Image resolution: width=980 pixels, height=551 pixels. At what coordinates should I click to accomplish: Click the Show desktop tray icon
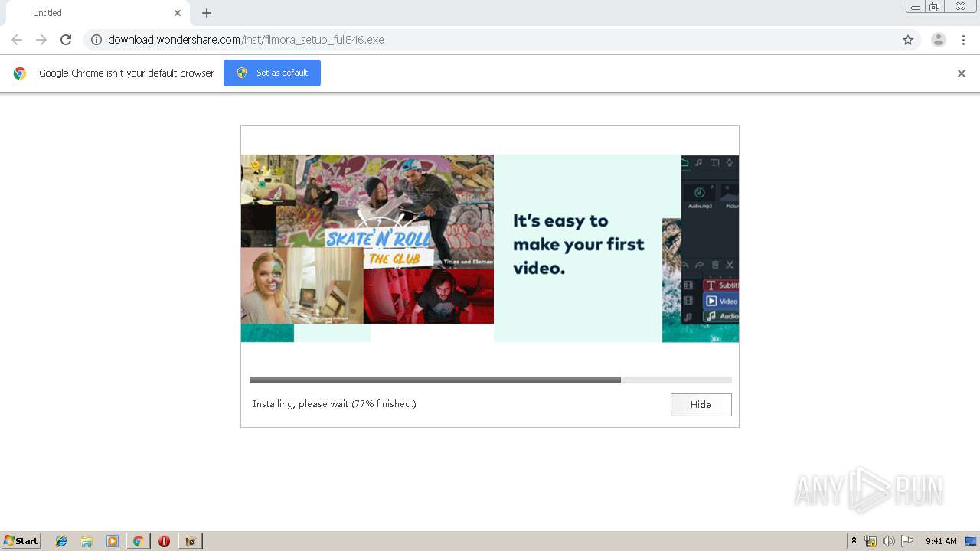pos(971,541)
